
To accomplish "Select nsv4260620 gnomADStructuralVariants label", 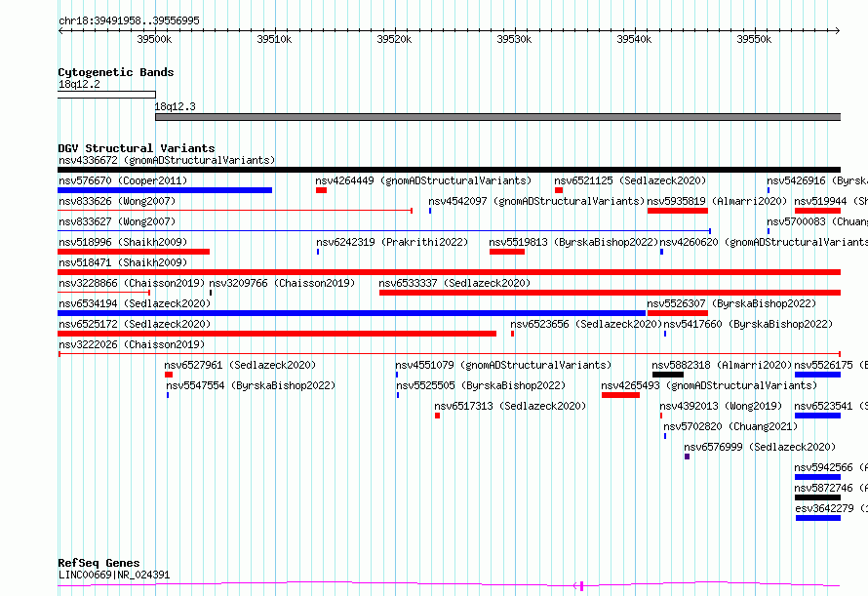I will [764, 242].
